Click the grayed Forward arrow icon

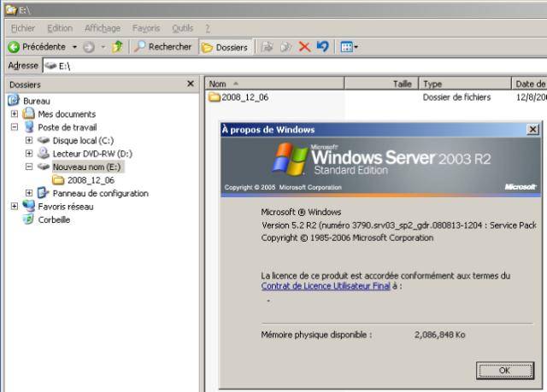coord(89,47)
